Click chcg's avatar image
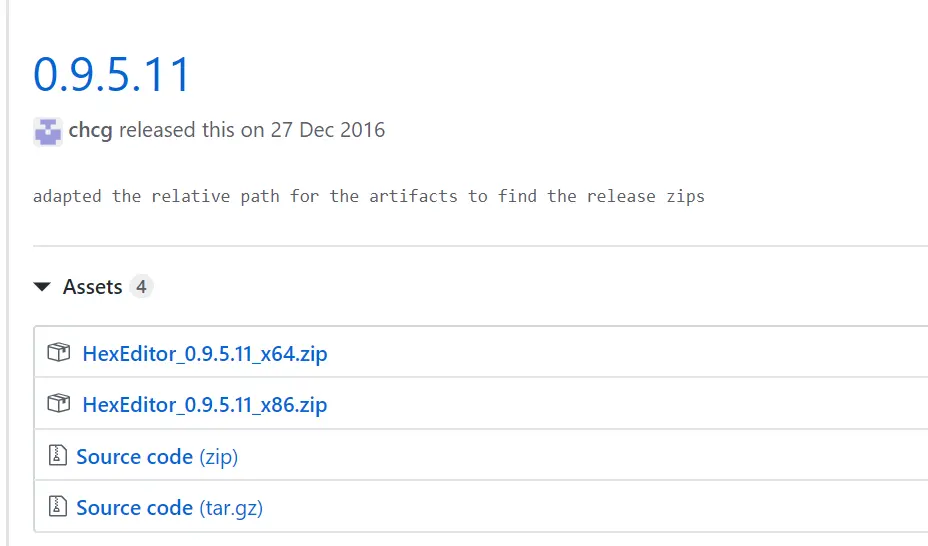This screenshot has width=928, height=546. point(48,131)
